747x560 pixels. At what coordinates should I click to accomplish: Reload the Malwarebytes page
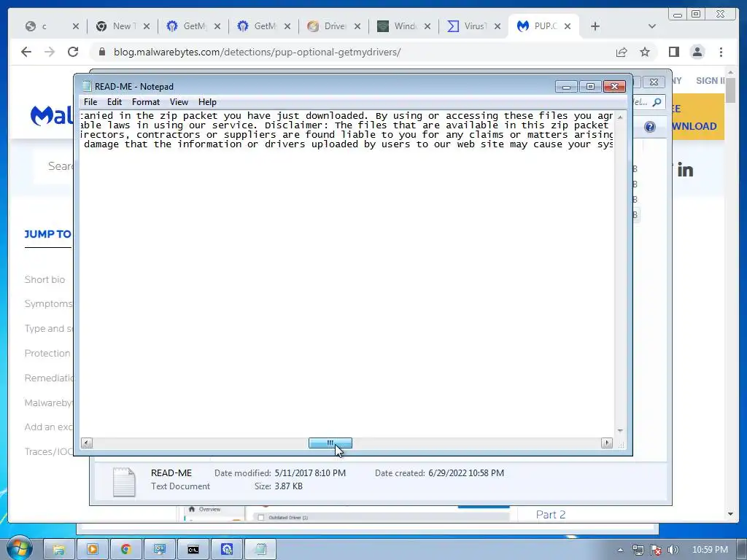click(x=73, y=52)
